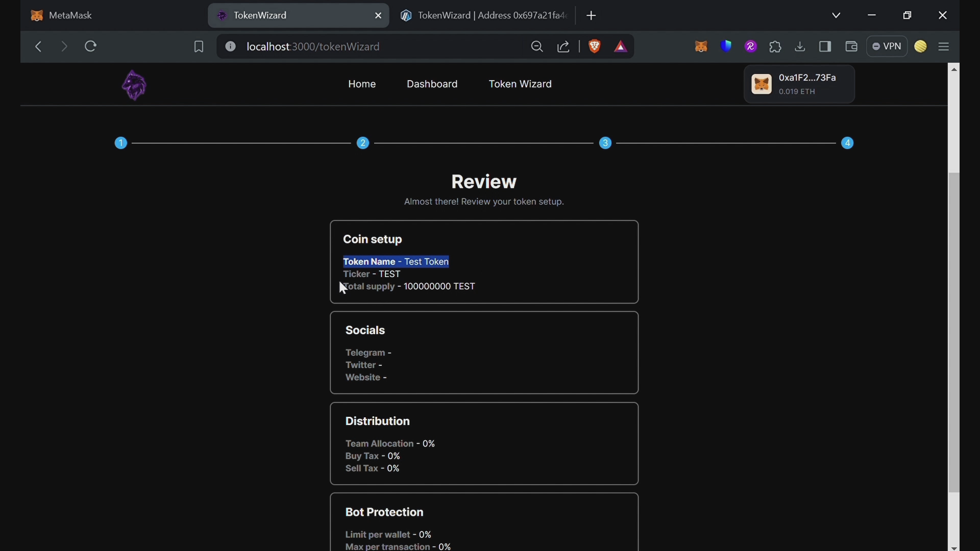
Task: Click the scrollbar up arrow
Action: pyautogui.click(x=954, y=69)
